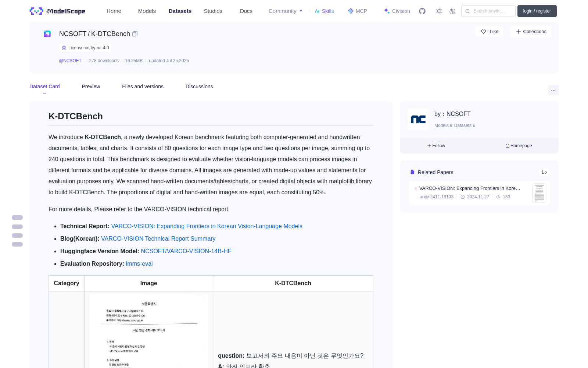Open NCSOFT/VARCO-VISION-14B-HF model link
This screenshot has width=588, height=368.
186,251
